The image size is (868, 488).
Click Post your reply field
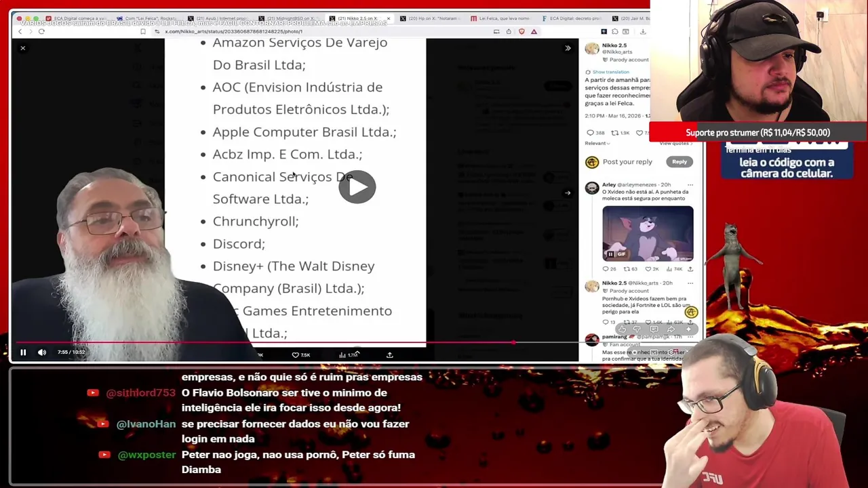[x=627, y=162]
